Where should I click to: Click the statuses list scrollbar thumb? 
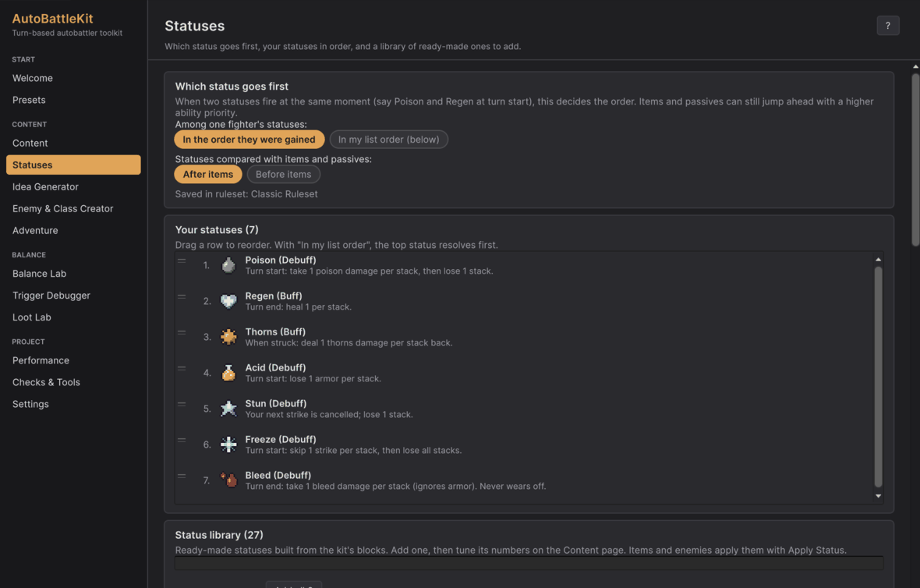[x=879, y=377]
